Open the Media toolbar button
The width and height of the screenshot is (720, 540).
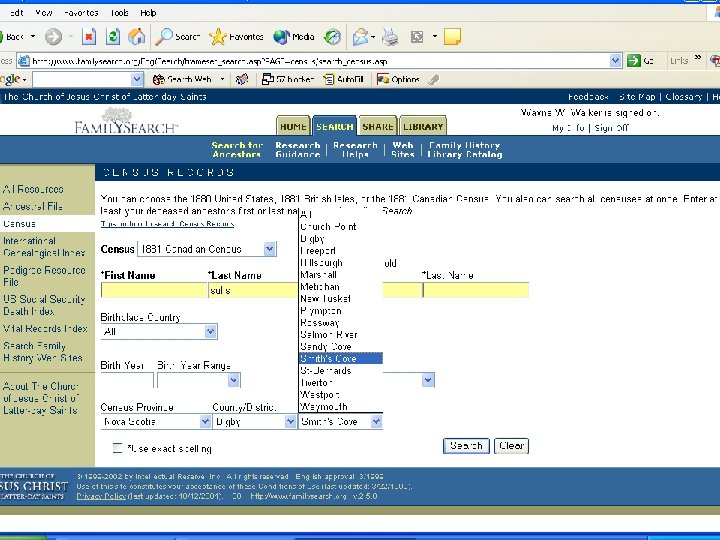[294, 37]
